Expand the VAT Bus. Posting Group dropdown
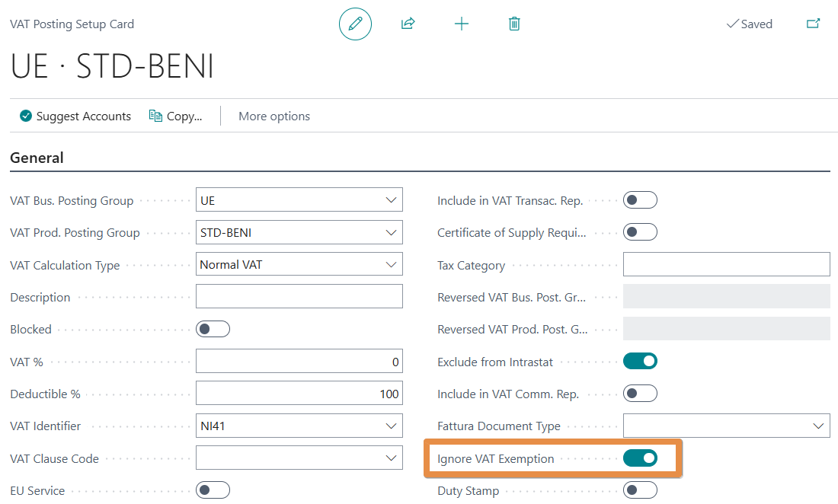This screenshot has width=838, height=504. pos(392,201)
